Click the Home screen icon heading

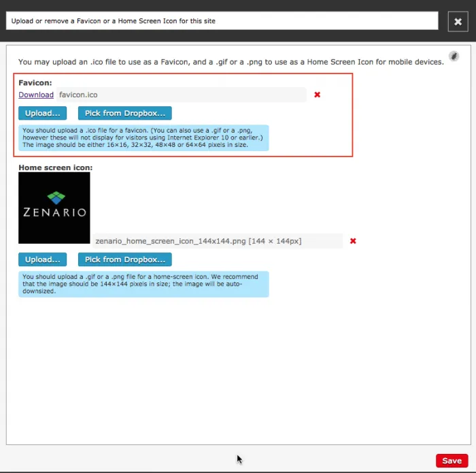[x=55, y=167]
